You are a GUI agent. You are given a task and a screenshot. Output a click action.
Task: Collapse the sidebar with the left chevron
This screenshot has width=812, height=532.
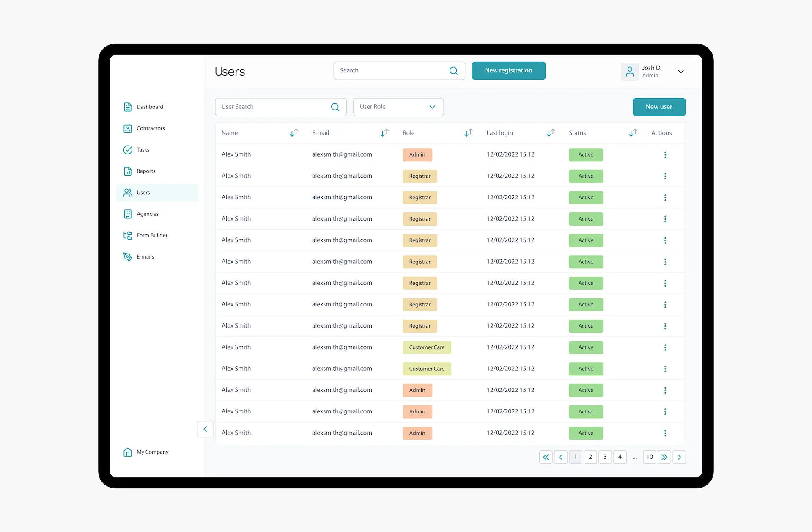coord(205,429)
